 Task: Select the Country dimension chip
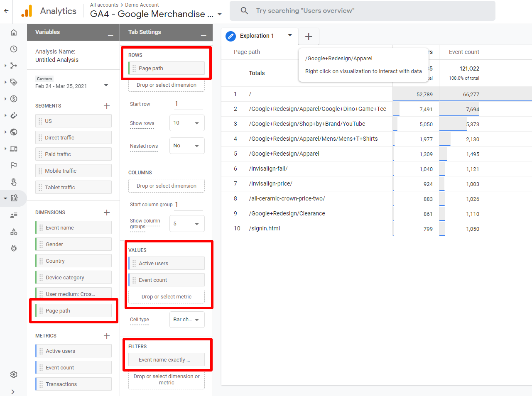click(x=74, y=261)
